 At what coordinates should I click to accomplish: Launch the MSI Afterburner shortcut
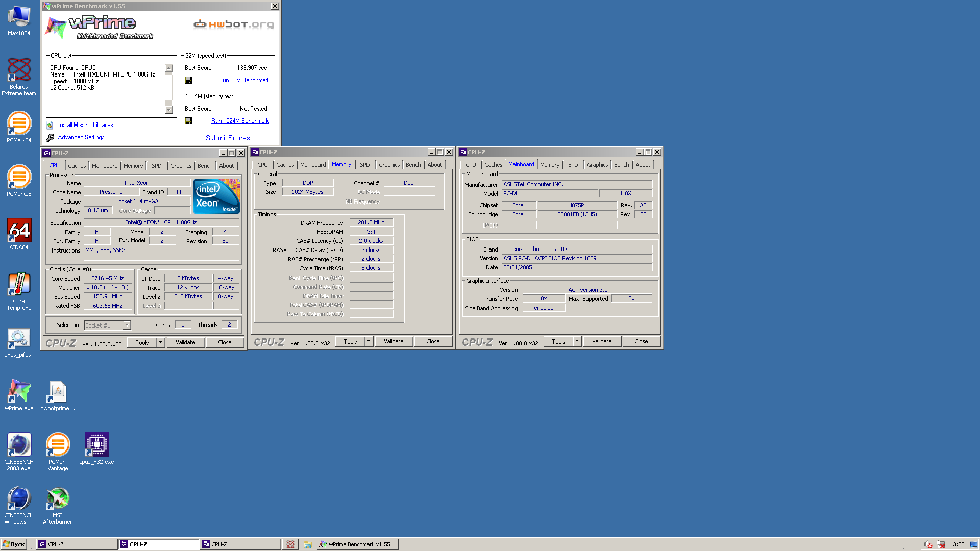58,505
